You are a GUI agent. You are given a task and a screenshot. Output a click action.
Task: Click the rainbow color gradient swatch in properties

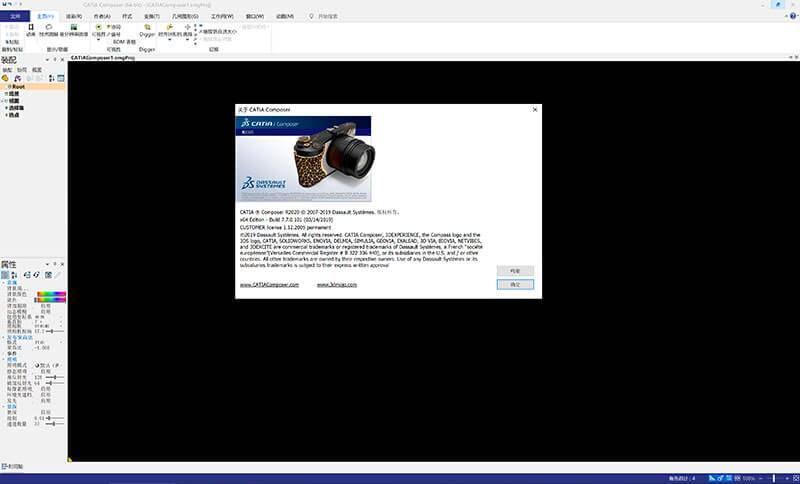[x=50, y=296]
